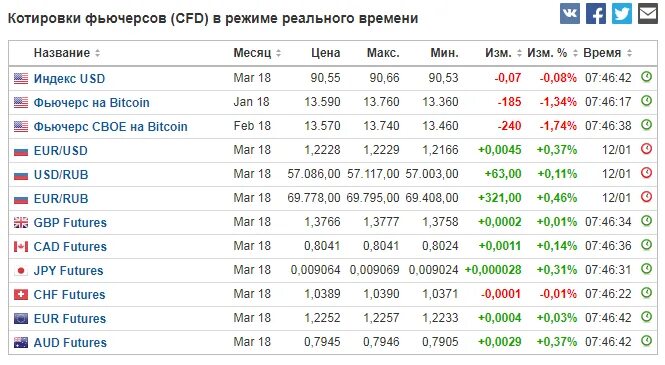
Task: Share the page via Facebook icon
Action: pos(596,14)
